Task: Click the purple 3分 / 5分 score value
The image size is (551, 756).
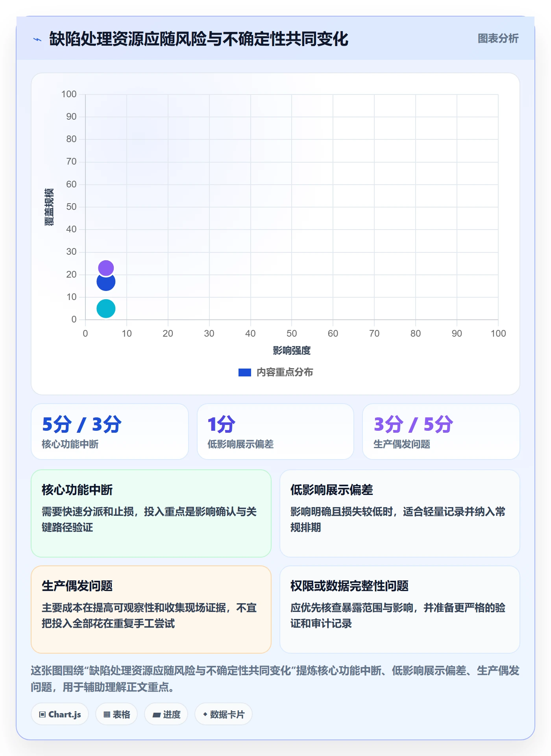Action: [413, 424]
